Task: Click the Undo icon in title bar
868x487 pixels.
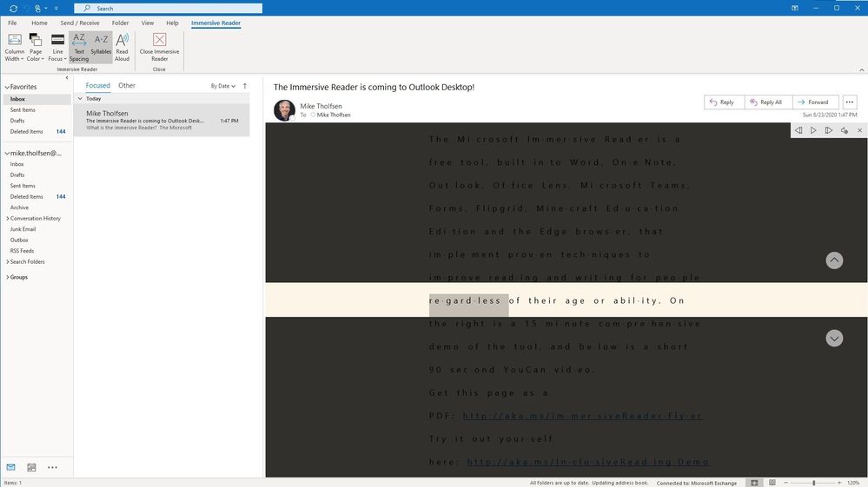Action: point(25,9)
